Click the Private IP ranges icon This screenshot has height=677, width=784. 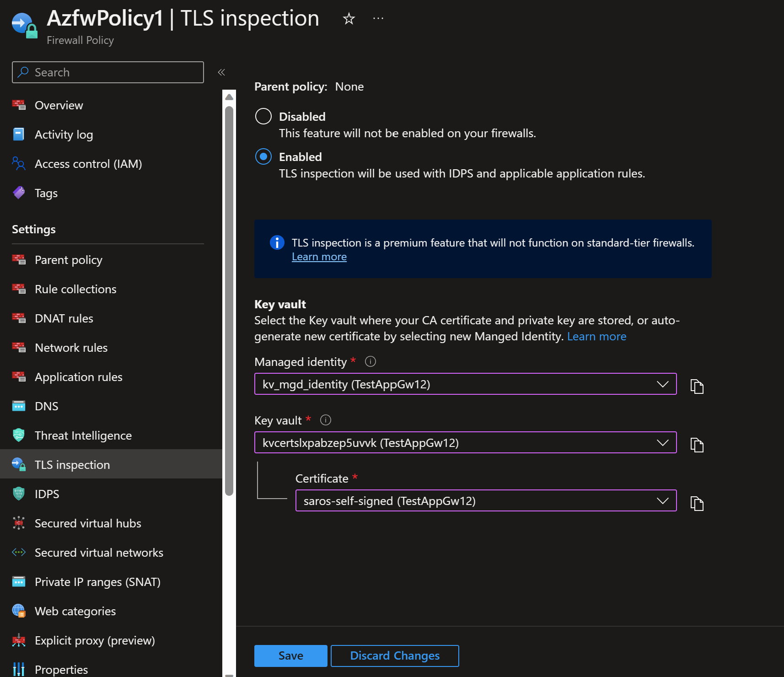coord(19,582)
